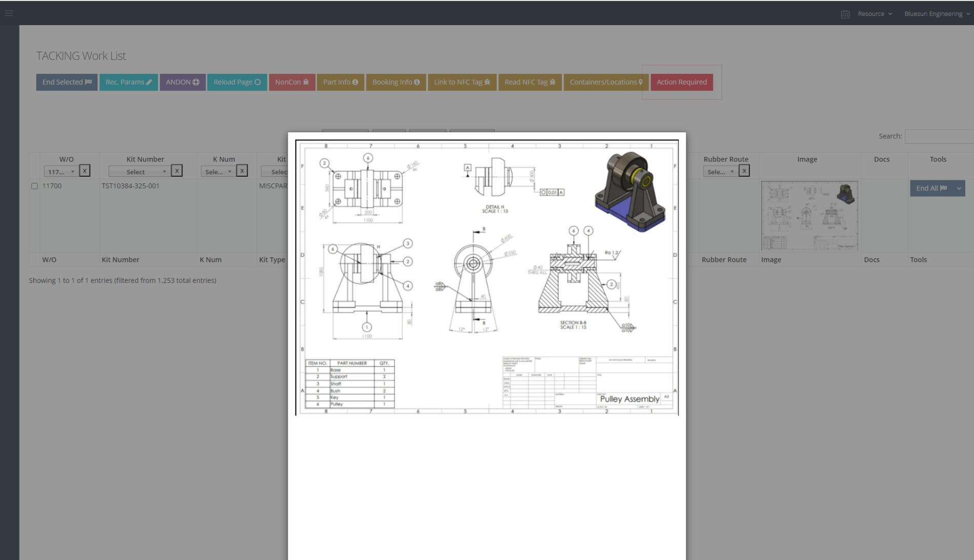Viewport: 974px width, 560px height.
Task: Expand the Kit Number Select dropdown
Action: point(138,172)
